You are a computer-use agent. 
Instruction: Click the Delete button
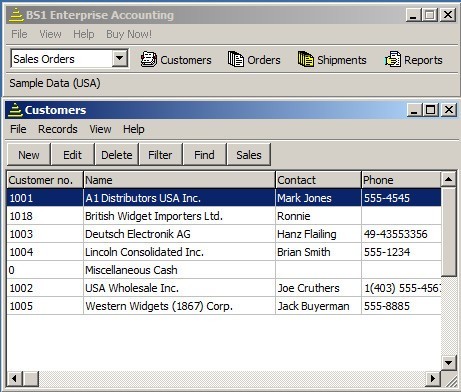click(x=117, y=155)
